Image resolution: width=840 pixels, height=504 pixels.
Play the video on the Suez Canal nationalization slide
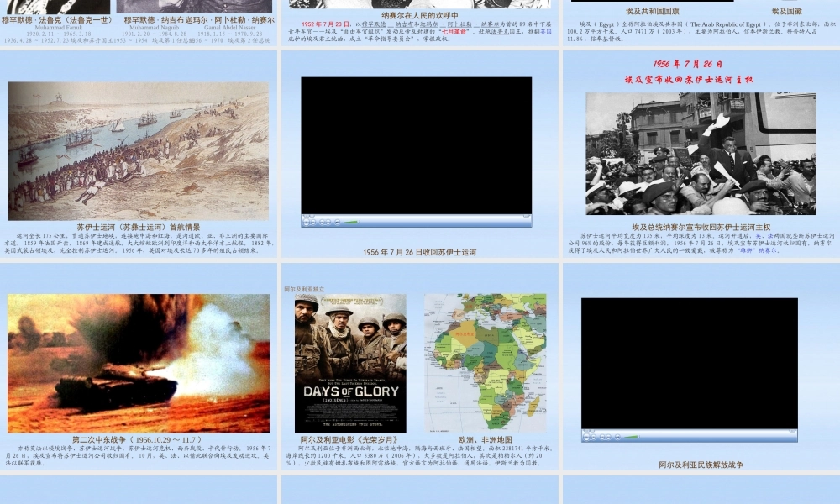point(306,223)
